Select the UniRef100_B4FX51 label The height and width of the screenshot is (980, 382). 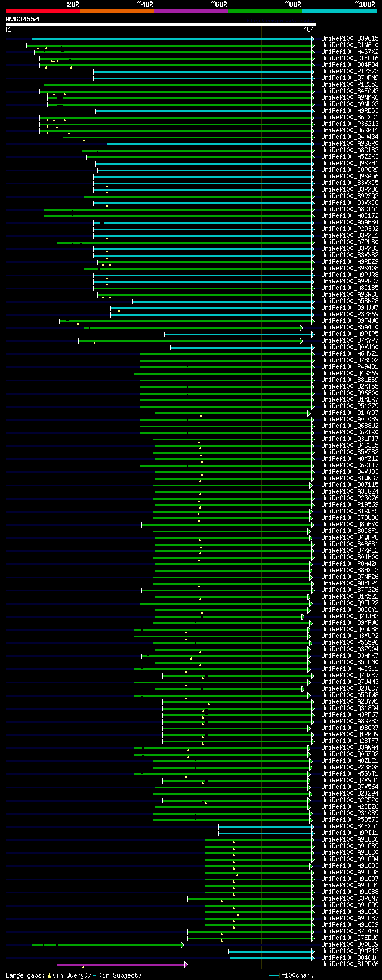[x=350, y=826]
